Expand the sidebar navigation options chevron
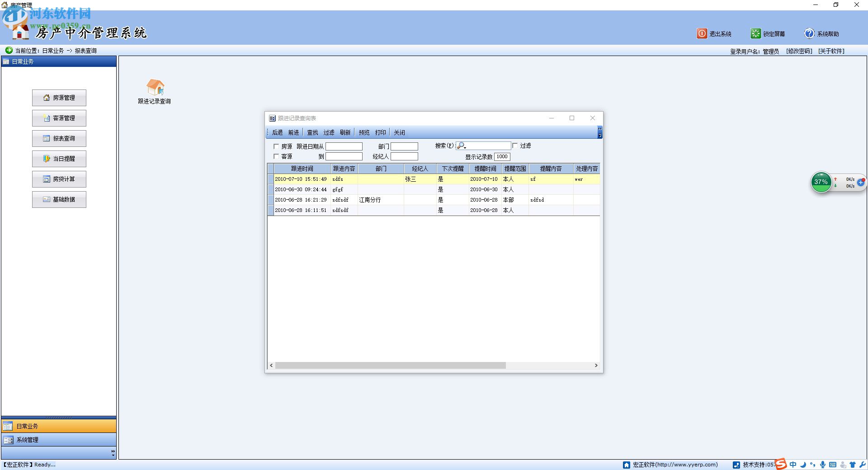The height and width of the screenshot is (470, 868). tap(113, 452)
